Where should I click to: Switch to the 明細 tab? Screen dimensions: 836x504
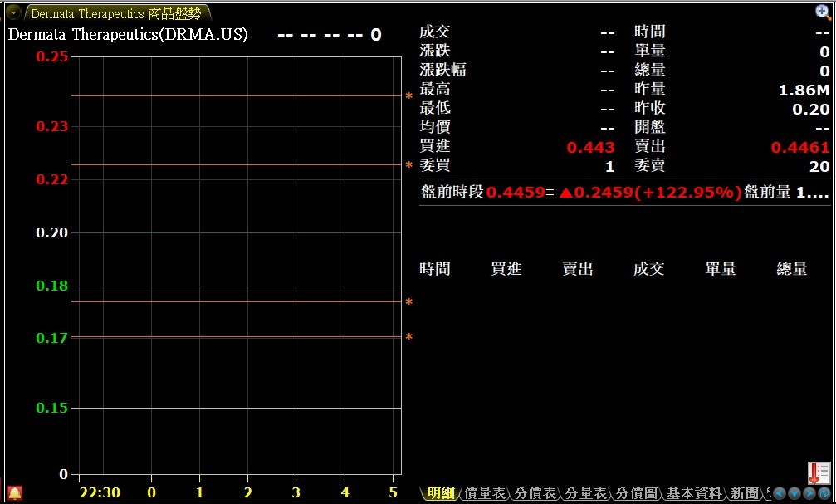(x=441, y=493)
